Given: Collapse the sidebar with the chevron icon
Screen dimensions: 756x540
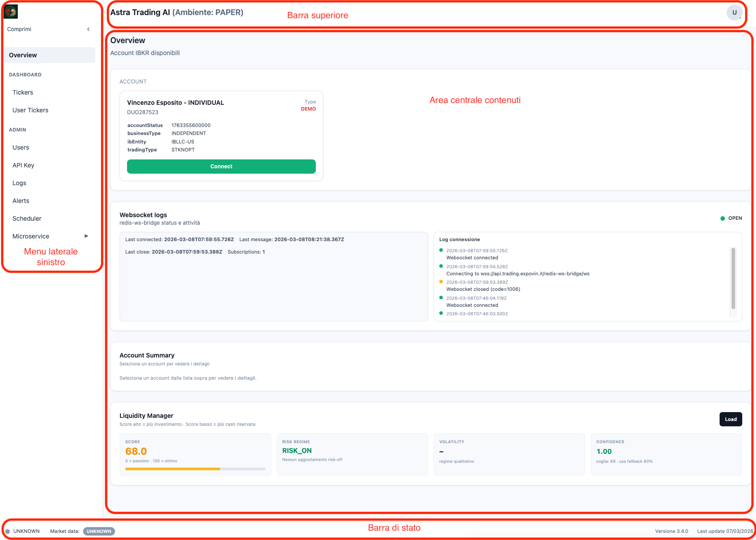Looking at the screenshot, I should (88, 29).
